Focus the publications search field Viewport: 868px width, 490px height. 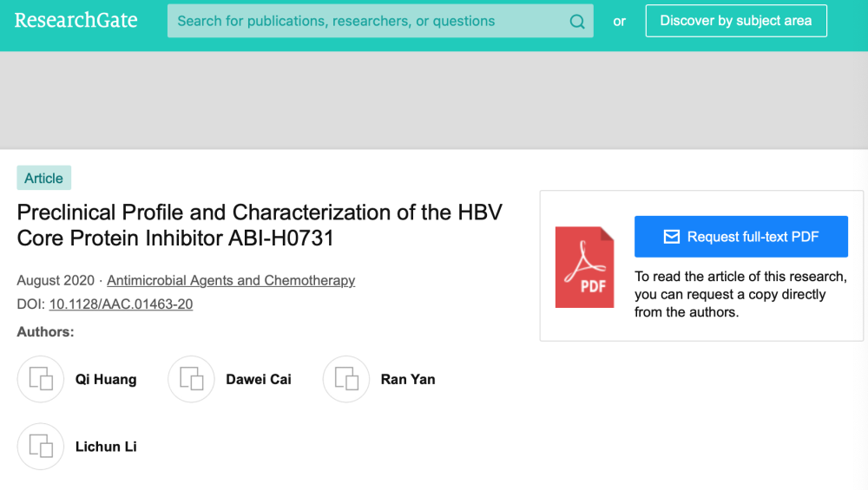pyautogui.click(x=365, y=21)
